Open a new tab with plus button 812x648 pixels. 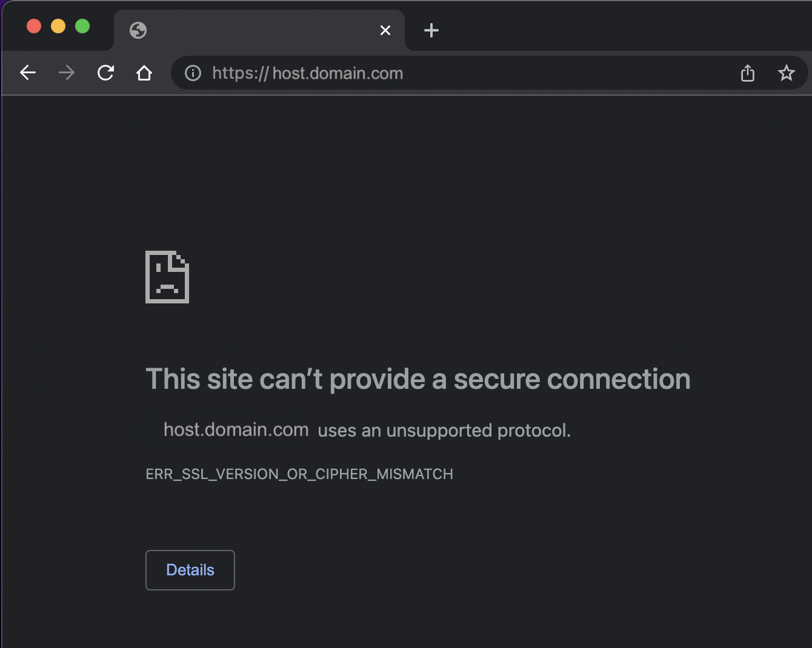pos(431,30)
